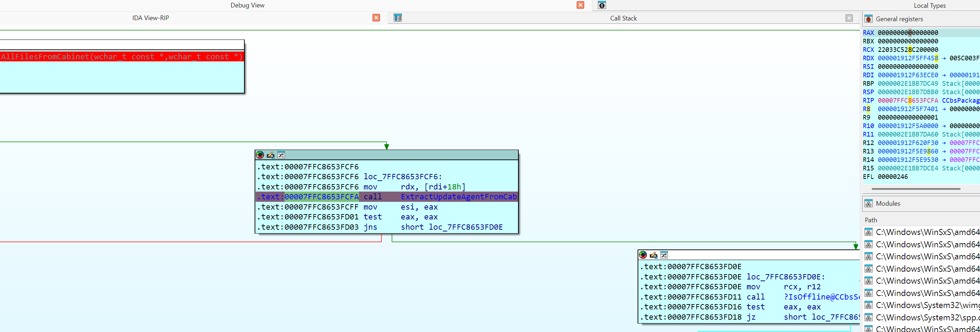980x332 pixels.
Task: Close the Debug View tab
Action: (x=580, y=5)
